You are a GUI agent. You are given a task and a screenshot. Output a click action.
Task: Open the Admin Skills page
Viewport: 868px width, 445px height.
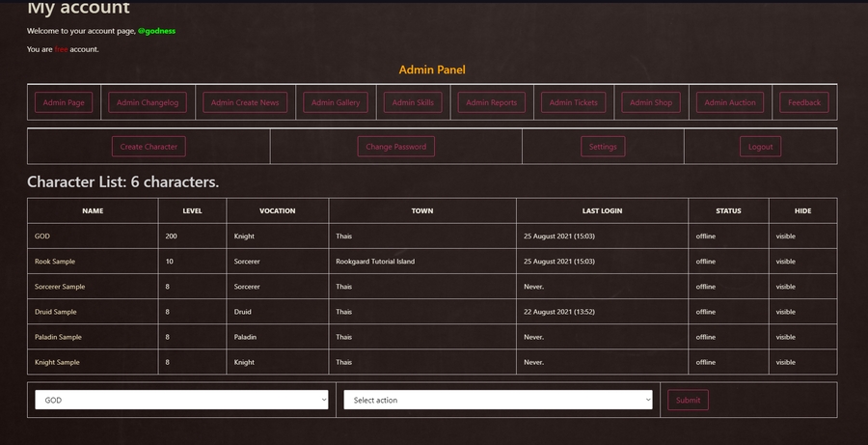pos(413,102)
